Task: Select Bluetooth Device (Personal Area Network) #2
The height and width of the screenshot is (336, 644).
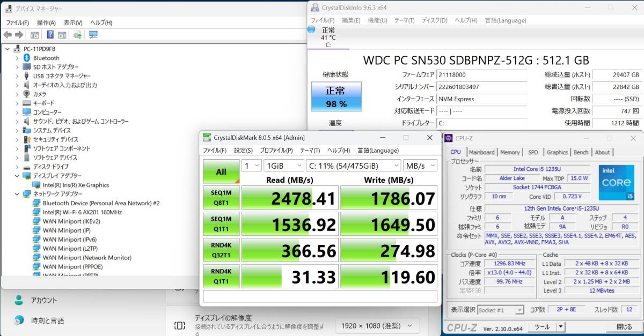Action: [101, 203]
